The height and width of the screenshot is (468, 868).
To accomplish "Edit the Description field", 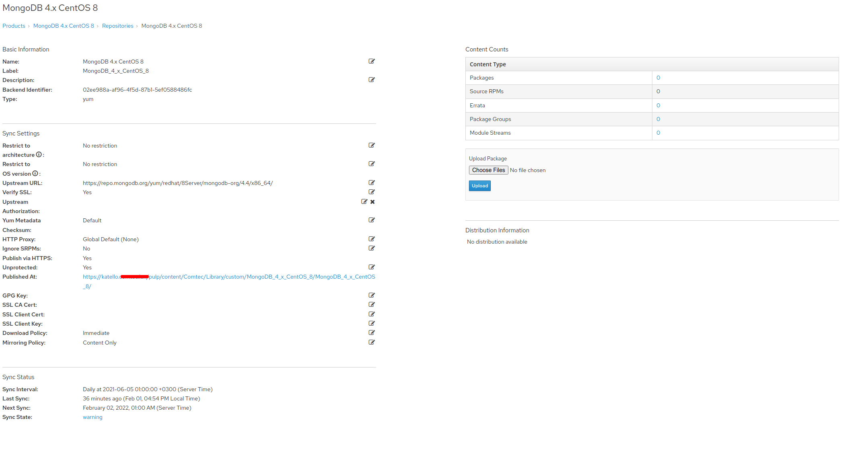I will tap(372, 80).
